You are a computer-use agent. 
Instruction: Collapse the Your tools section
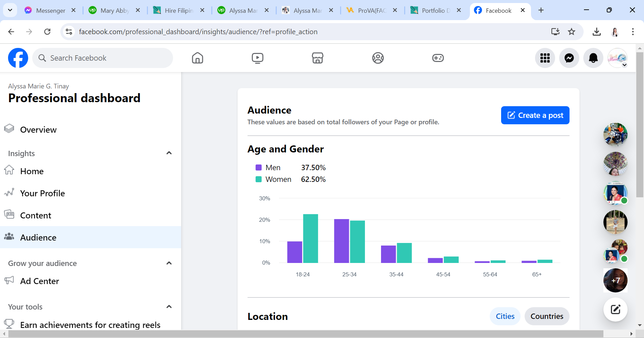(x=169, y=307)
